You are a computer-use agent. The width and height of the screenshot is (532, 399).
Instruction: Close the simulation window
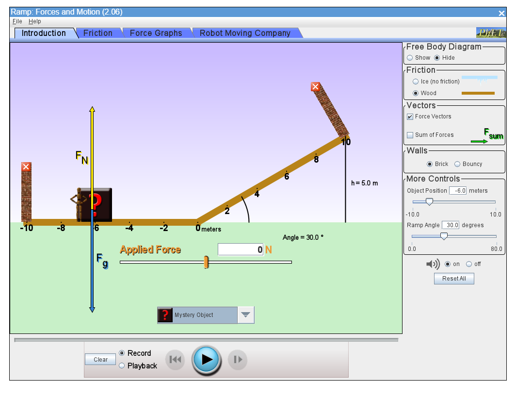coord(501,13)
